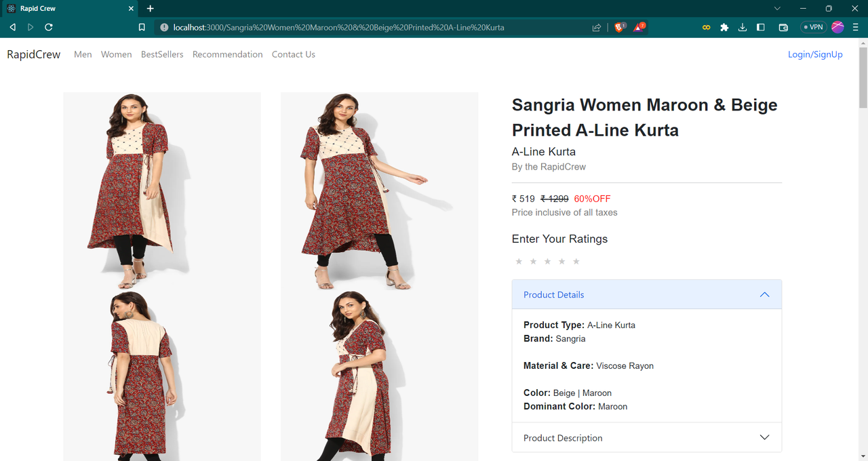Open the tab search dropdown arrow
The height and width of the screenshot is (461, 868).
pyautogui.click(x=777, y=8)
